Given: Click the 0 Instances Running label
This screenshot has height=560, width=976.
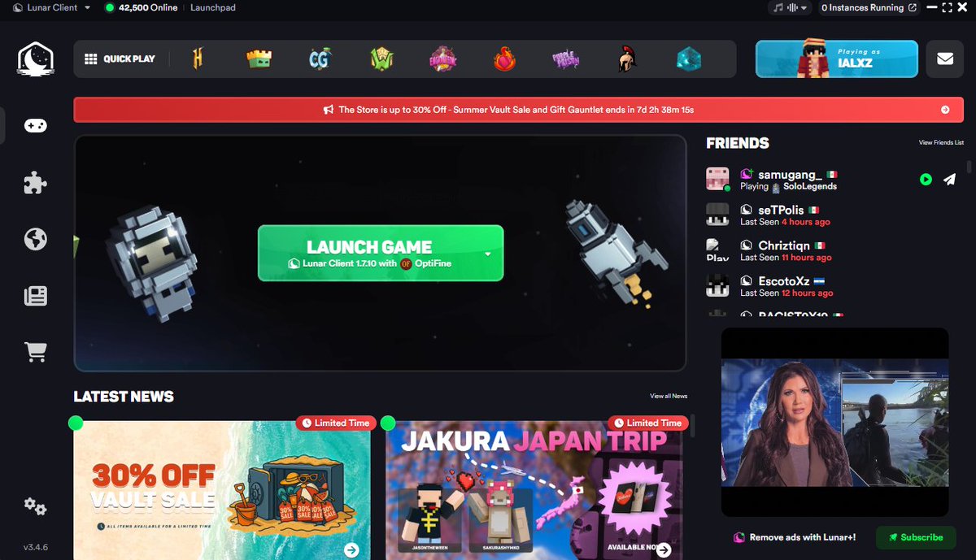Looking at the screenshot, I should coord(862,7).
